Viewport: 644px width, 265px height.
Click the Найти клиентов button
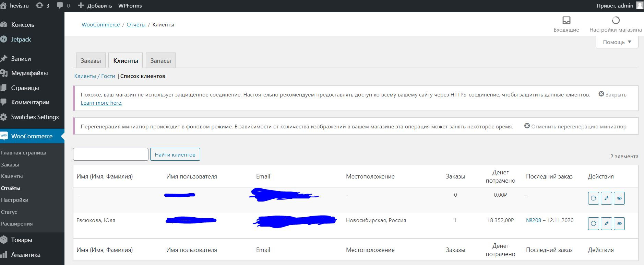[175, 154]
